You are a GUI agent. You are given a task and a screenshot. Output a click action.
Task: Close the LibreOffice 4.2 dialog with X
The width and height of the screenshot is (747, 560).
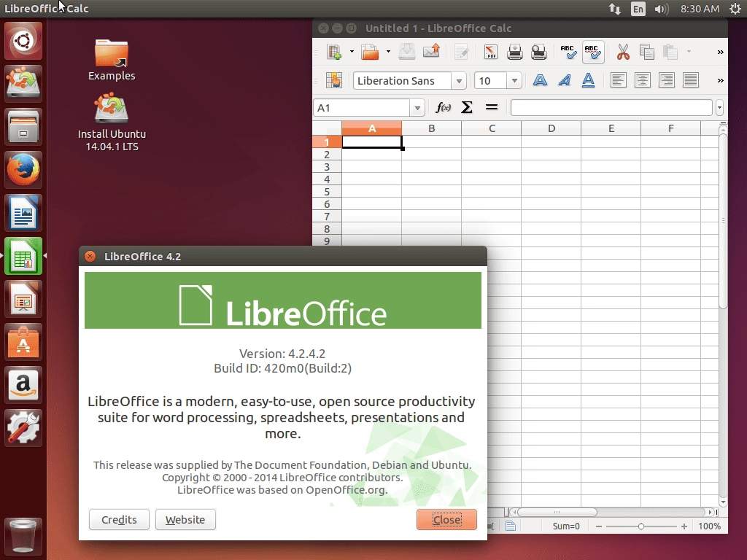pyautogui.click(x=90, y=257)
